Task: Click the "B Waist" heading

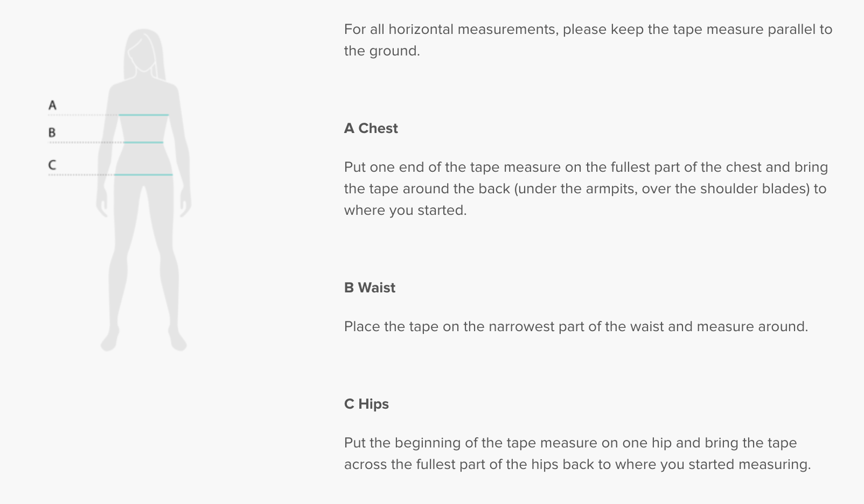Action: (370, 288)
